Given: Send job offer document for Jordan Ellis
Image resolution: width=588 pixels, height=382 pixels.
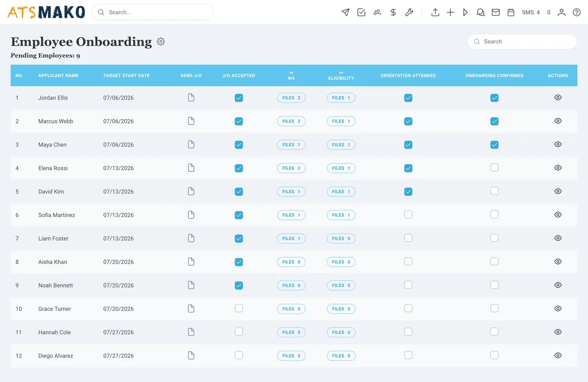Looking at the screenshot, I should 191,97.
